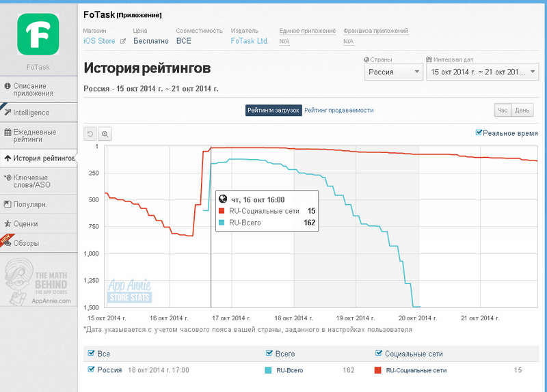Click the RU-Всего legend label
This screenshot has width=547, height=392.
tap(289, 370)
